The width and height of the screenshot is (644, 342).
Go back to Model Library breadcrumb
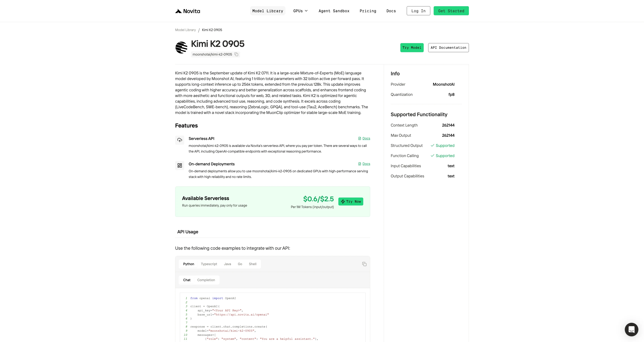pos(185,30)
